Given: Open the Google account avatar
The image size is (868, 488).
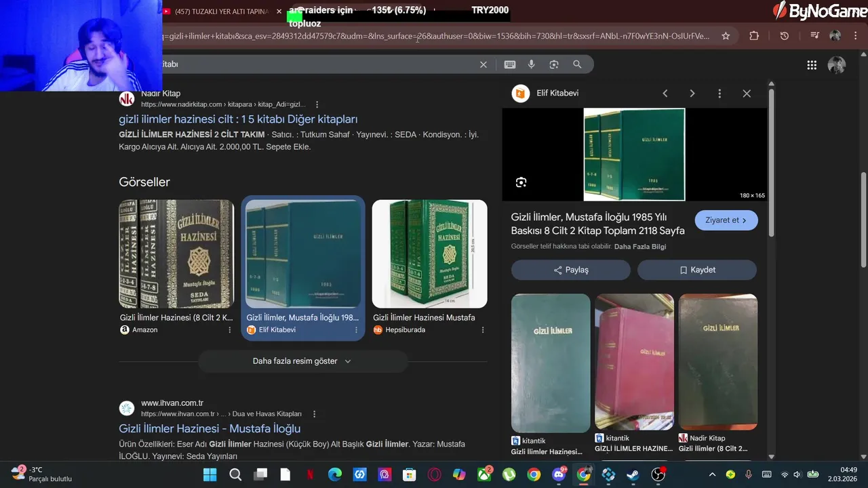Looking at the screenshot, I should click(837, 65).
